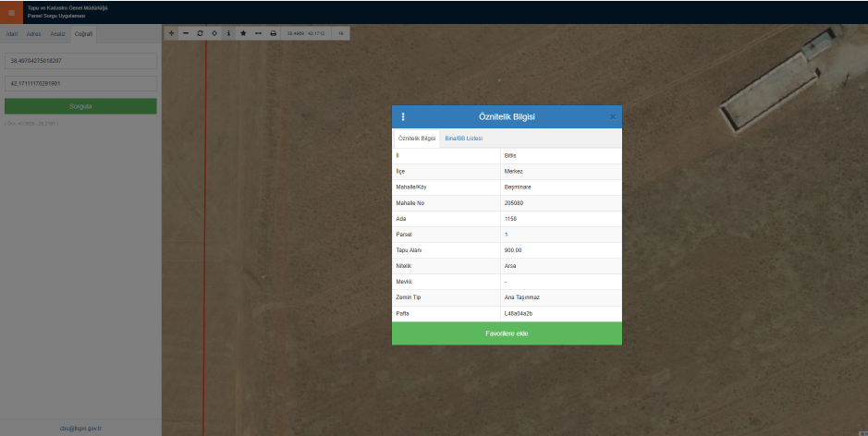Open the Analiz tab
The height and width of the screenshot is (436, 868).
click(58, 34)
